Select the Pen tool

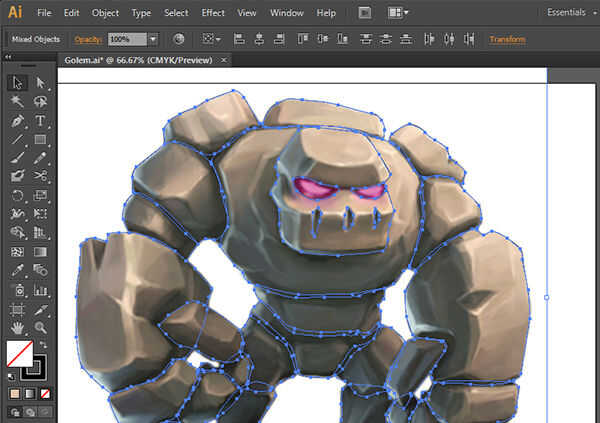pos(17,121)
